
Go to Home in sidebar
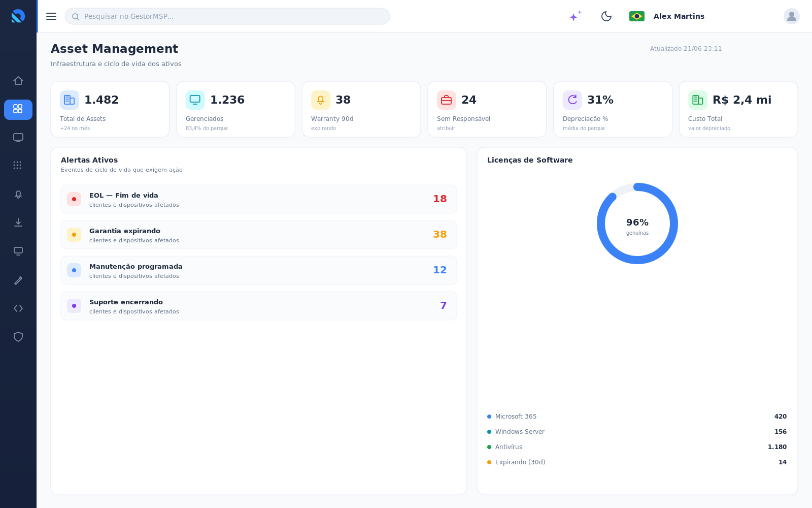18,81
